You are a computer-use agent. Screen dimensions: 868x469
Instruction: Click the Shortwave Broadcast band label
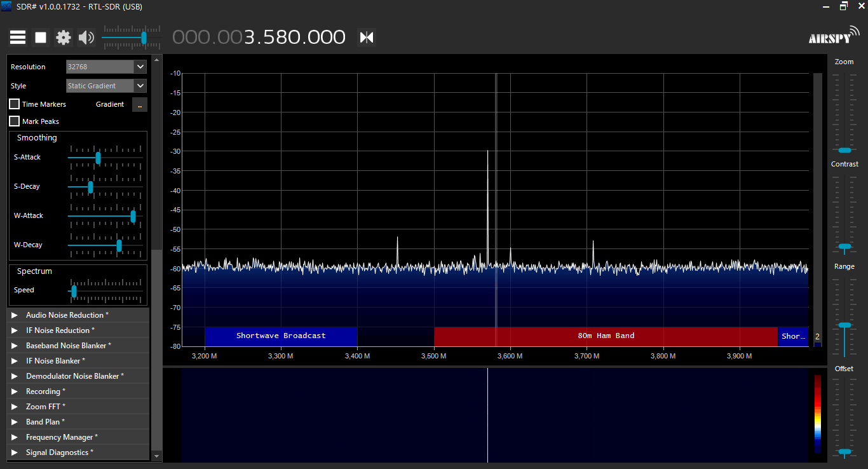(280, 336)
